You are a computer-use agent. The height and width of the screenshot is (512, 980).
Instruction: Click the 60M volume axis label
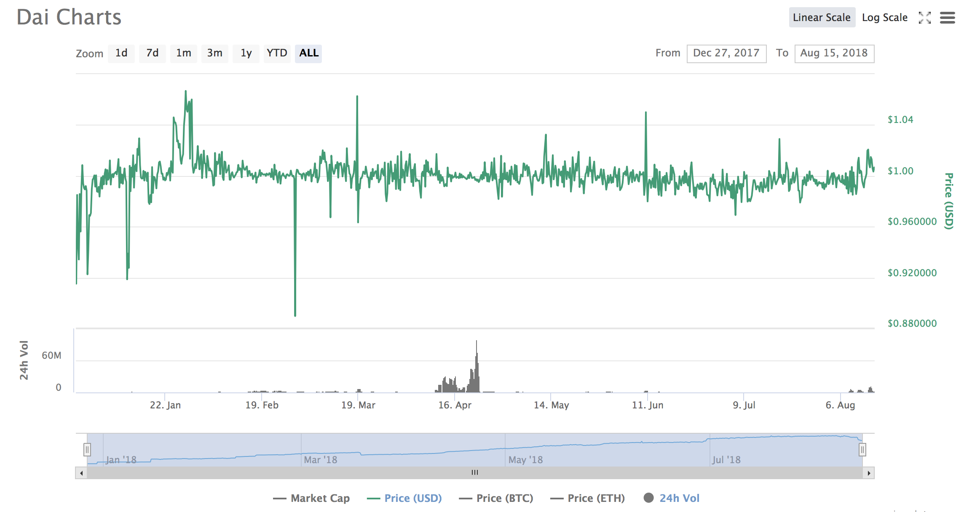coord(51,355)
